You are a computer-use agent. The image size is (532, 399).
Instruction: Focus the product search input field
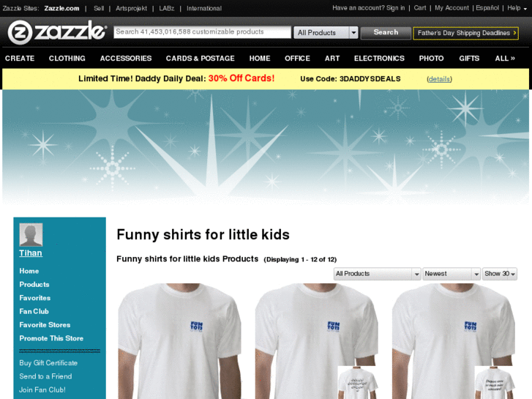202,32
